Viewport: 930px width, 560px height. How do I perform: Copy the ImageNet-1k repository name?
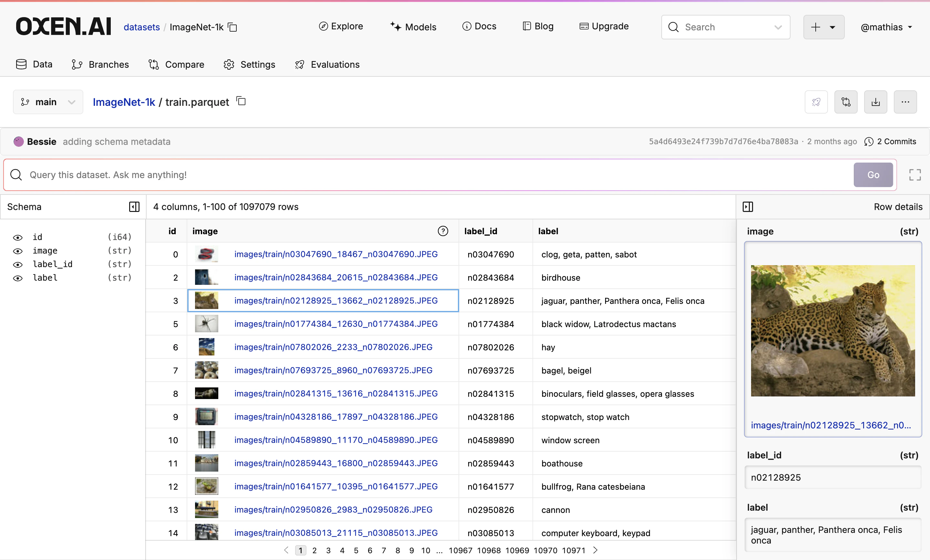click(233, 27)
